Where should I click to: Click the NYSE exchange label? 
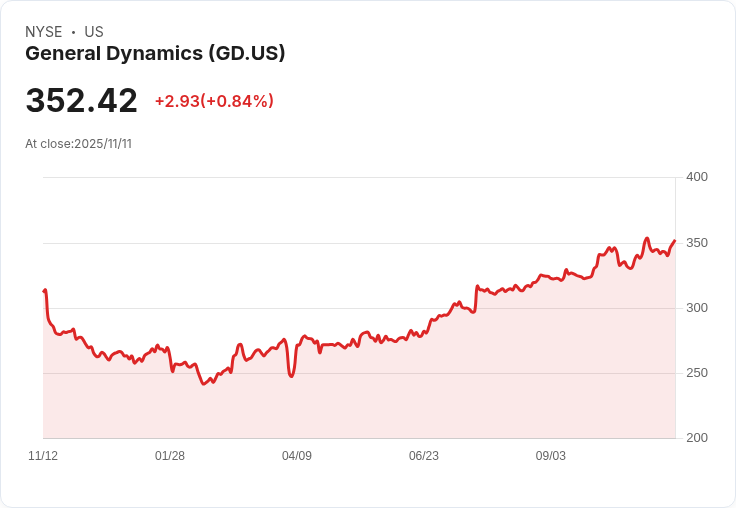[x=44, y=32]
